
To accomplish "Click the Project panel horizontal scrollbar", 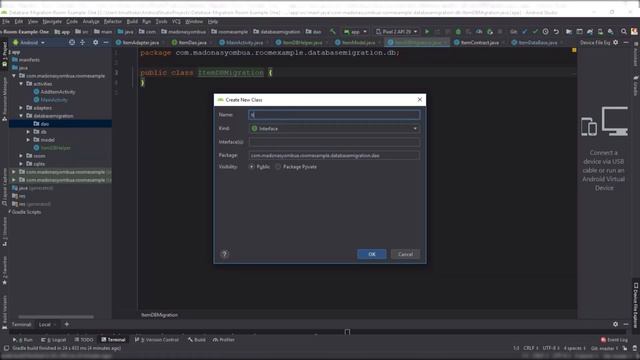I will 56,316.
